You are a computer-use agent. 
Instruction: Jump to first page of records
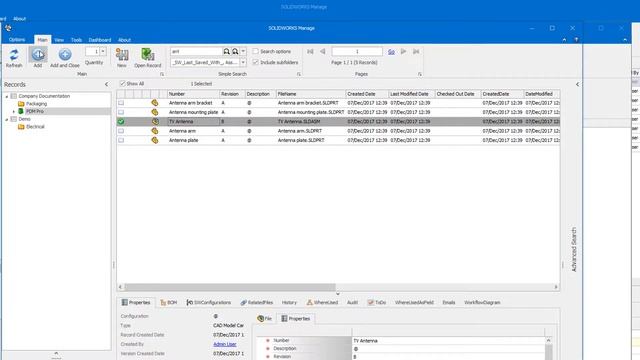(310, 51)
